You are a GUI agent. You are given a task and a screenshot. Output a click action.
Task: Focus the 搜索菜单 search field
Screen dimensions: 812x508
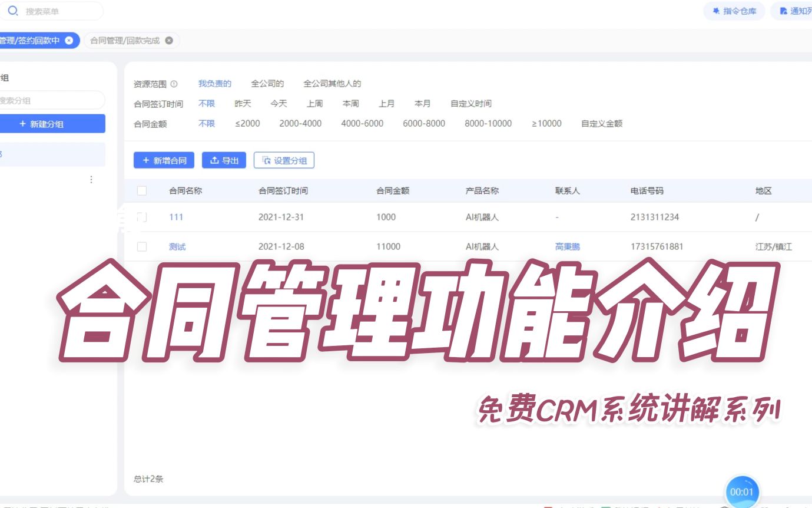click(52, 11)
